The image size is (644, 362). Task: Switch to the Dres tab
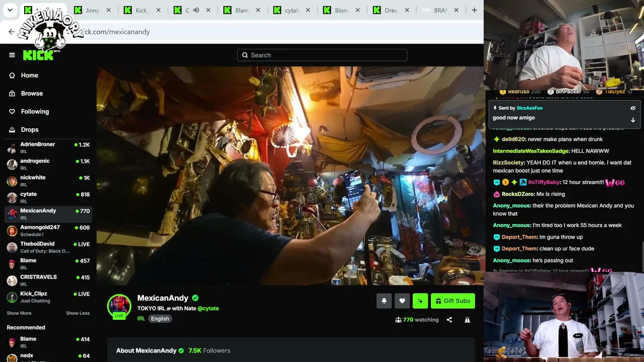tap(391, 10)
